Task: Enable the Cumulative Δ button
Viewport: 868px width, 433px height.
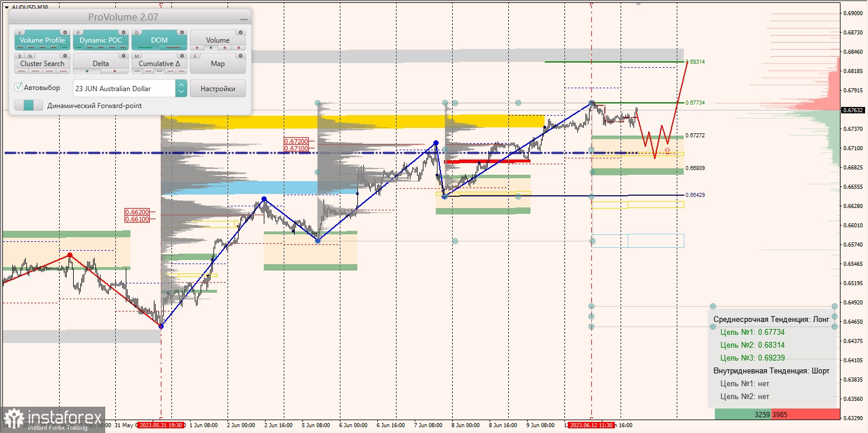Action: [159, 64]
